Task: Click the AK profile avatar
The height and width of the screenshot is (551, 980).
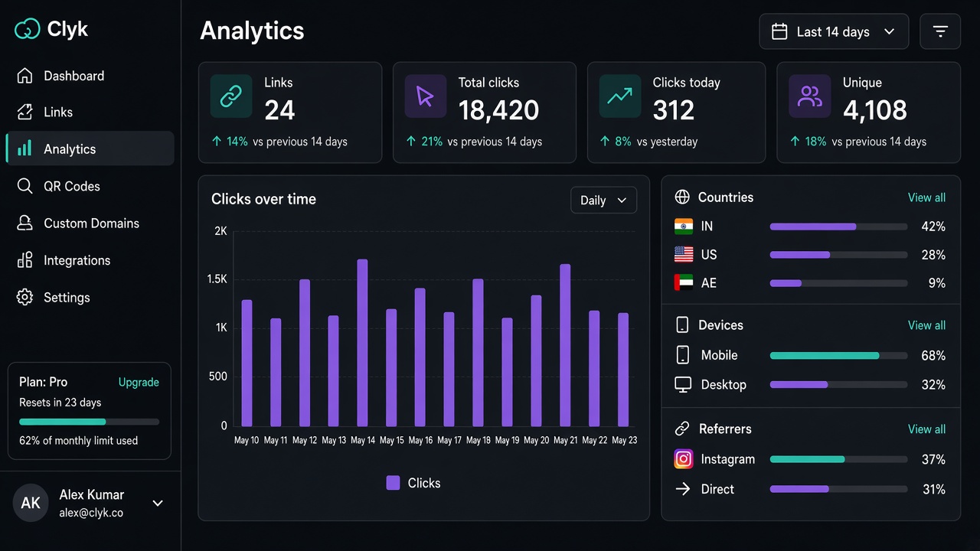Action: coord(31,503)
